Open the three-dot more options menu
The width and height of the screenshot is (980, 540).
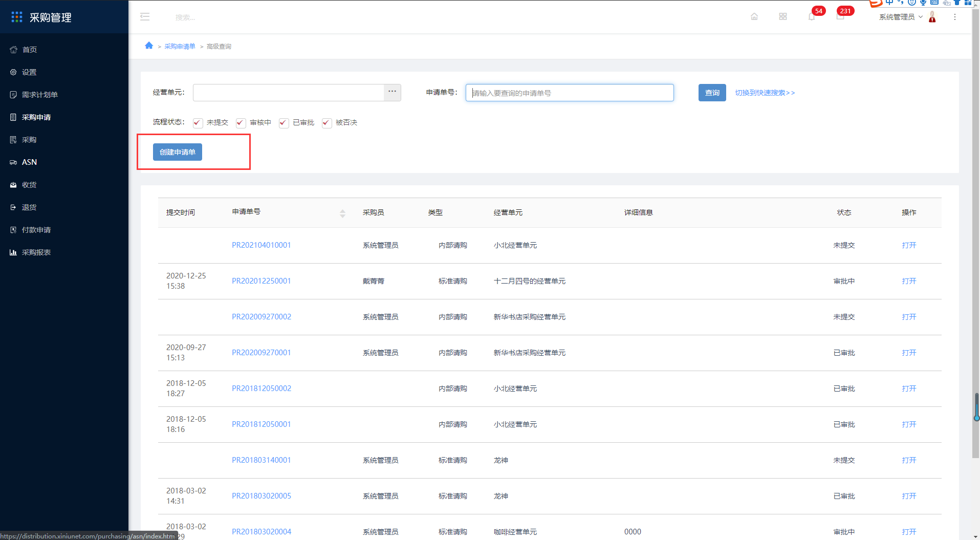coord(955,17)
